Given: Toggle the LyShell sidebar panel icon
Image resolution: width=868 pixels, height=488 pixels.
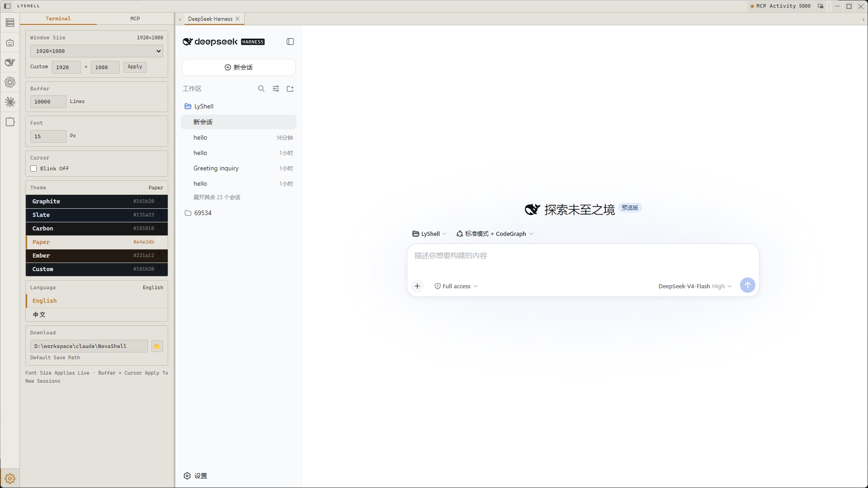Looking at the screenshot, I should click(7, 6).
